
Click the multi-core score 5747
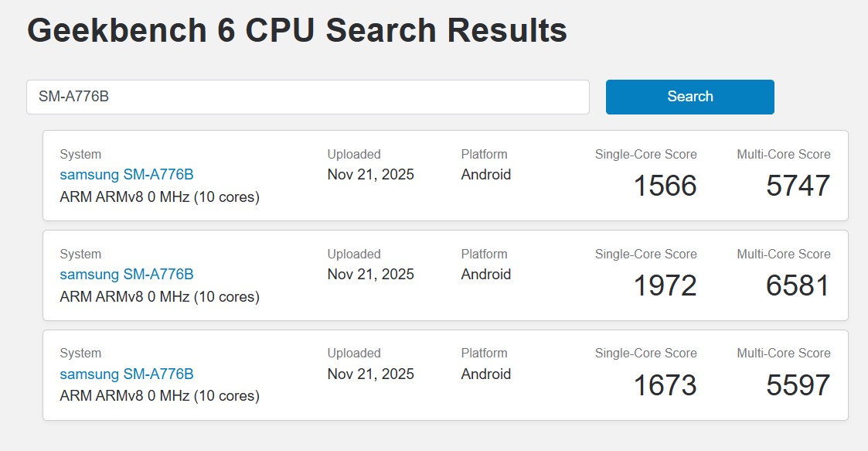tap(798, 186)
